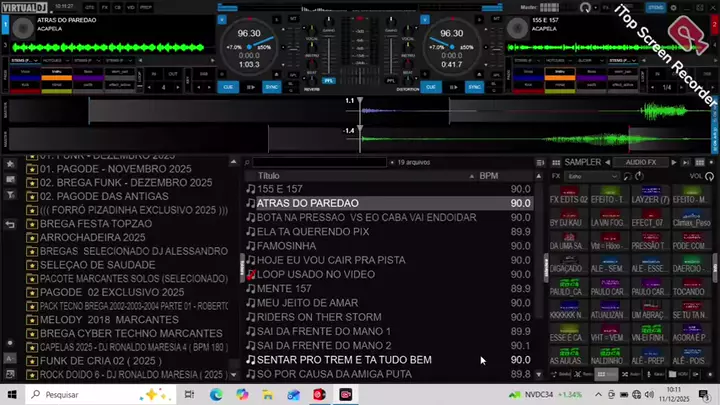
Task: Sort tracks by the BPM column header
Action: [489, 176]
